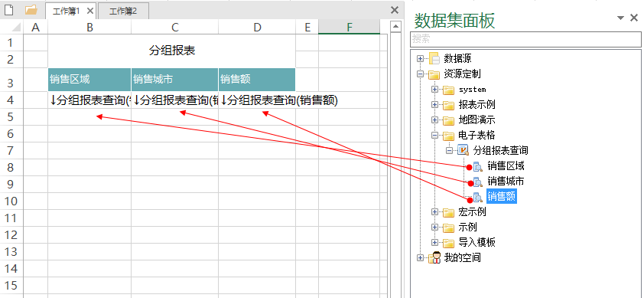
Task: Collapse the 资源定制 tree node
Action: tap(420, 74)
